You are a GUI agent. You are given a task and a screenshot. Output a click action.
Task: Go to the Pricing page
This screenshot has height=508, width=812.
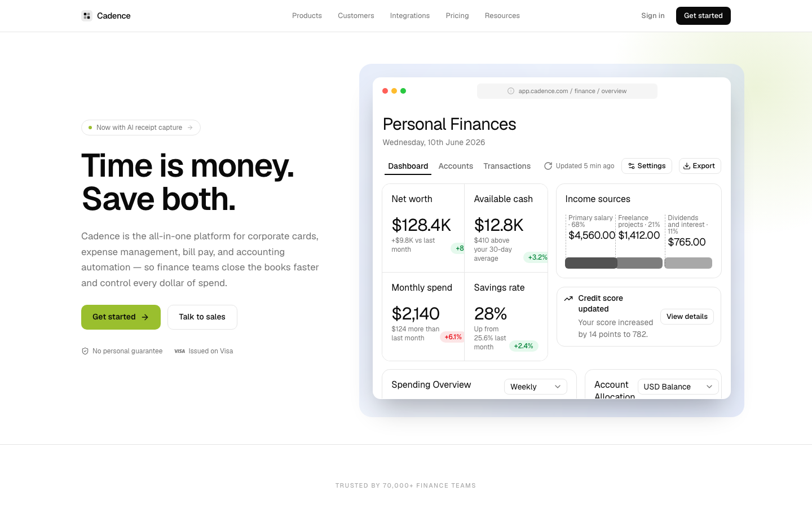click(457, 16)
